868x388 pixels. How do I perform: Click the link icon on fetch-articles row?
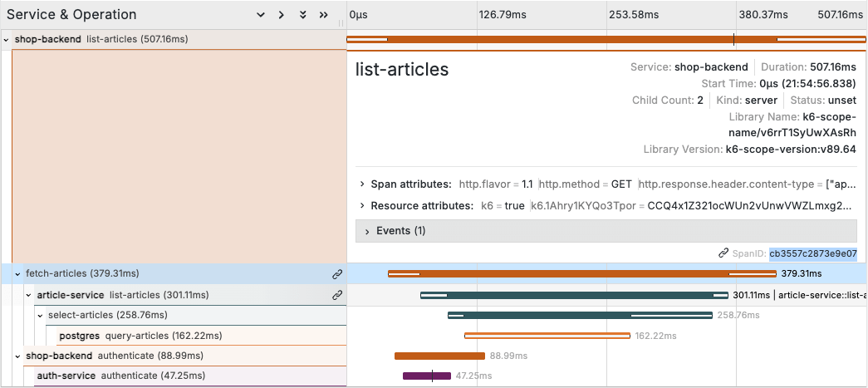point(337,273)
